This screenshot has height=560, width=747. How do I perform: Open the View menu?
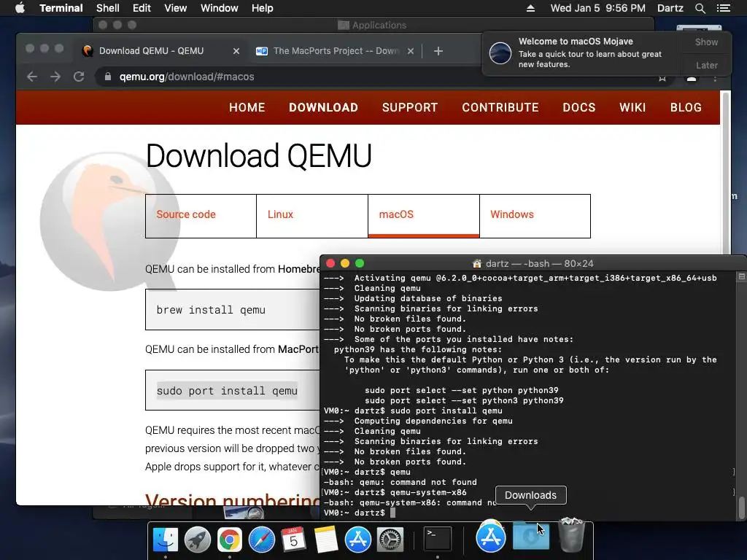tap(175, 8)
